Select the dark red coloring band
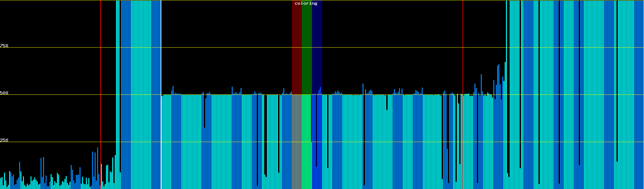This screenshot has width=644, height=189. (x=297, y=47)
